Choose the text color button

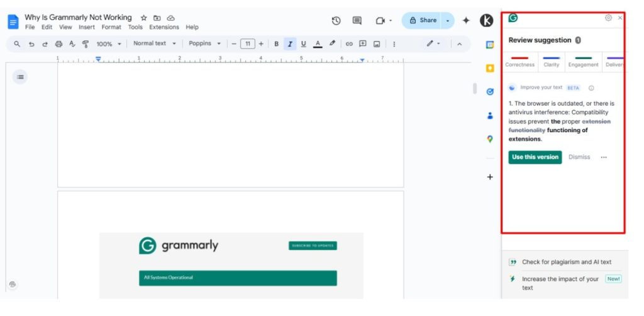[x=318, y=44]
